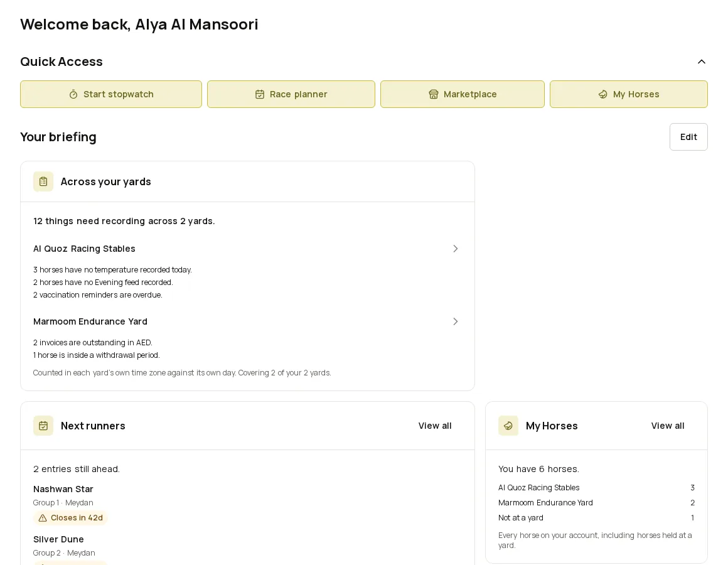Screen dimensions: 728x565
Task: Edit your briefing
Action: click(688, 137)
